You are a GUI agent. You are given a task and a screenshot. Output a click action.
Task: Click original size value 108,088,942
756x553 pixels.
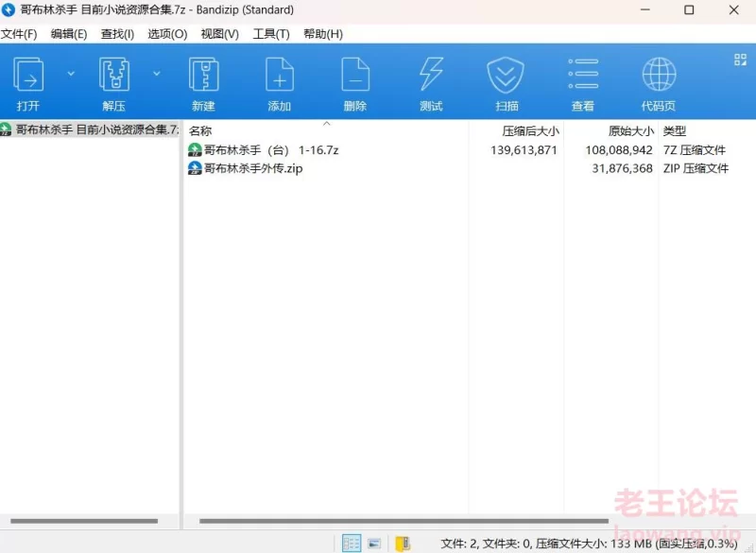click(619, 150)
